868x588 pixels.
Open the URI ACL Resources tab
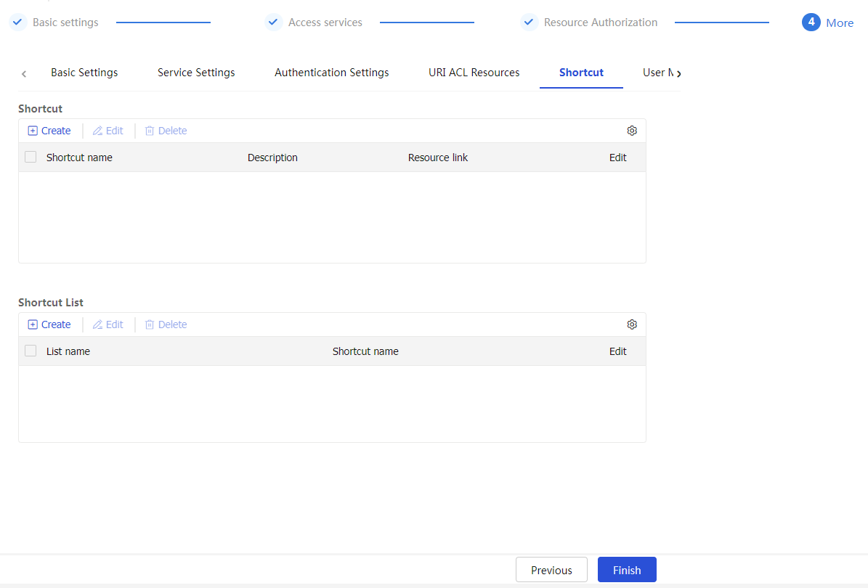tap(474, 73)
